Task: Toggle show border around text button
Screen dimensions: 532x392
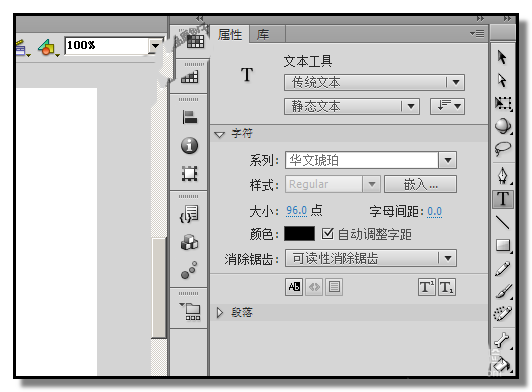Action: 334,287
